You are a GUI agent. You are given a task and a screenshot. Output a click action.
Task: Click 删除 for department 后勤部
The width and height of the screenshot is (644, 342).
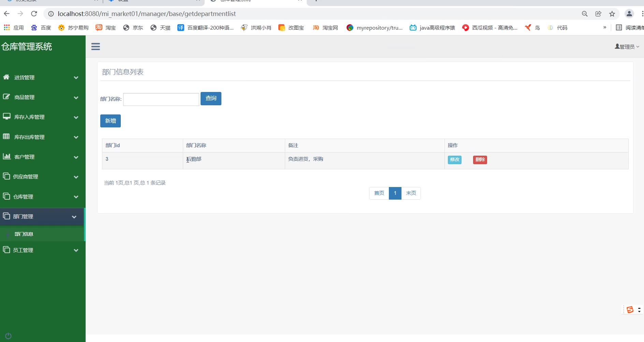(x=480, y=160)
